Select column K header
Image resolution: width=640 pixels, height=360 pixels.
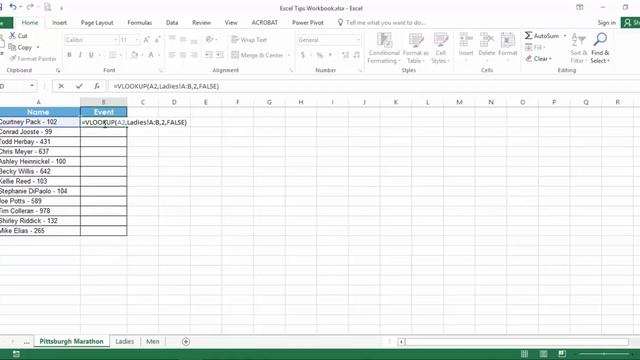pyautogui.click(x=396, y=102)
